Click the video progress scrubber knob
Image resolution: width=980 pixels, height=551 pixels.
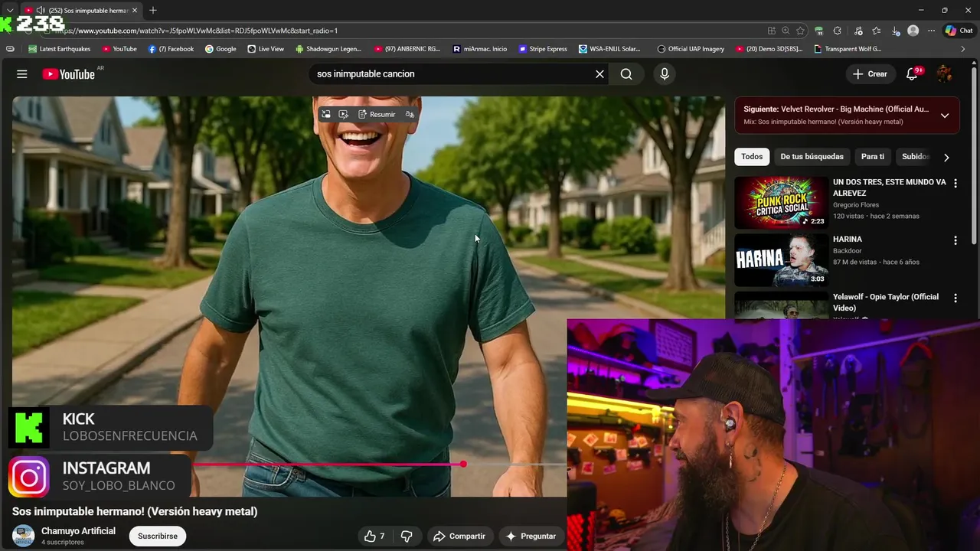pos(463,465)
